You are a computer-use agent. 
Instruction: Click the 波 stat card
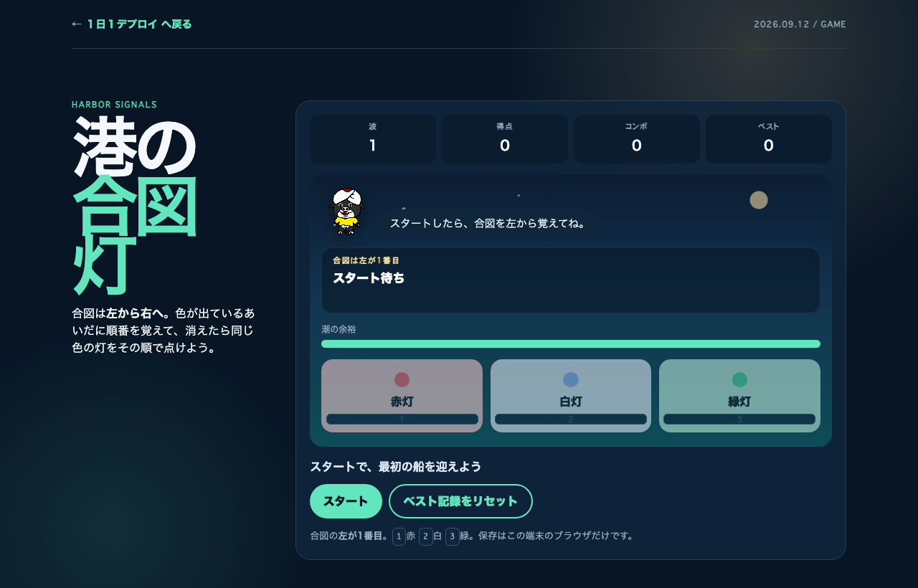pos(373,139)
